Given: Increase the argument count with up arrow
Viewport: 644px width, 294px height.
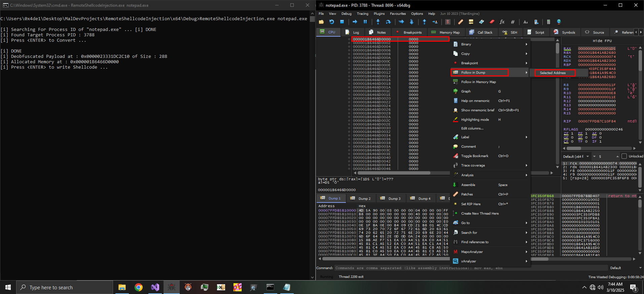Looking at the screenshot, I should (x=617, y=156).
